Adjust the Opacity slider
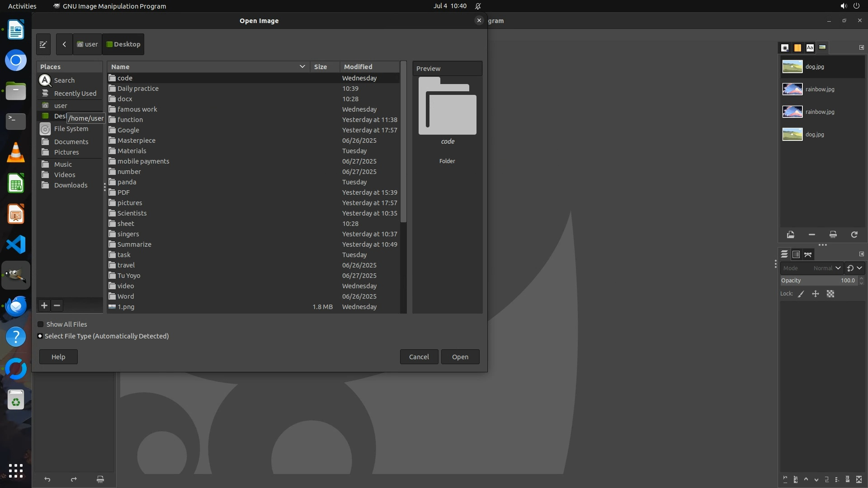Screen dimensions: 868x488 tap(818, 281)
